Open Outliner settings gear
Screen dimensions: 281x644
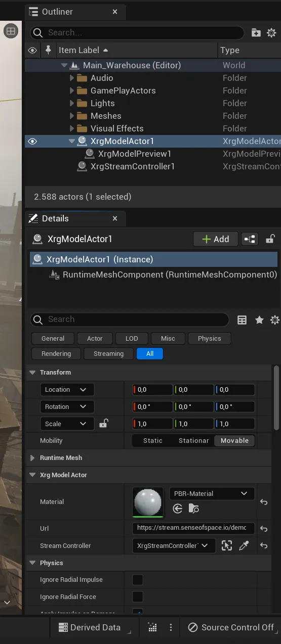coord(271,33)
